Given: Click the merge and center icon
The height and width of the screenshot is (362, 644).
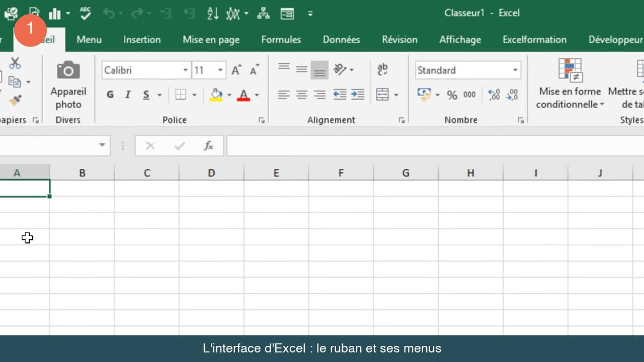Looking at the screenshot, I should pos(383,95).
